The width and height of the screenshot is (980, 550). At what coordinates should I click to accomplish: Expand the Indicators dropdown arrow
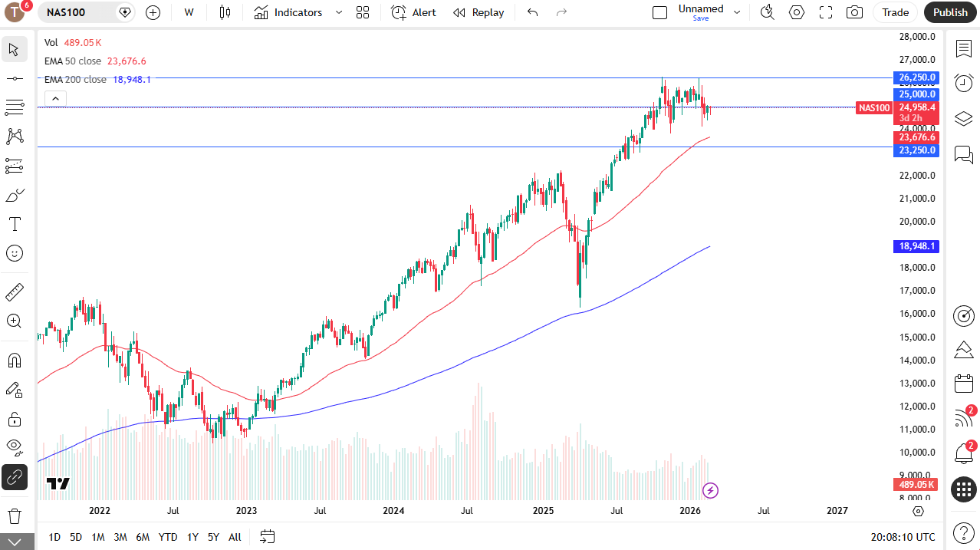tap(338, 12)
